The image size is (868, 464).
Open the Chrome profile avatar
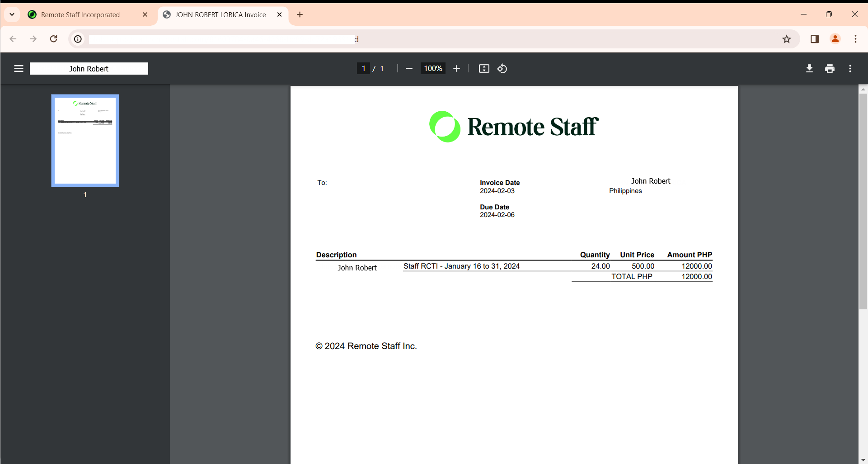click(x=835, y=39)
